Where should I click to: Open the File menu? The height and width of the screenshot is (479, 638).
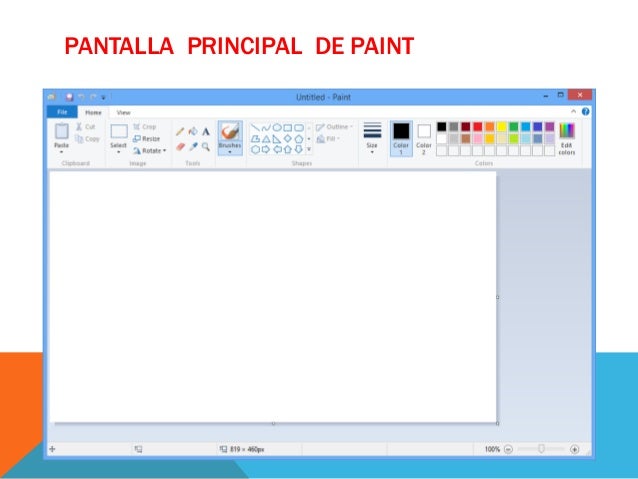pyautogui.click(x=62, y=112)
